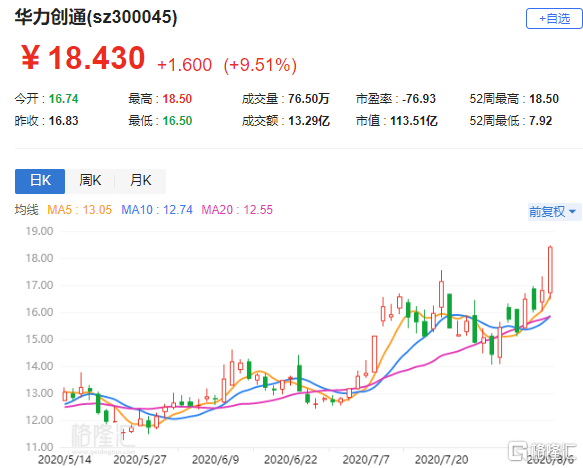Click the ¥18.430 current price
This screenshot has width=583, height=468.
[83, 58]
